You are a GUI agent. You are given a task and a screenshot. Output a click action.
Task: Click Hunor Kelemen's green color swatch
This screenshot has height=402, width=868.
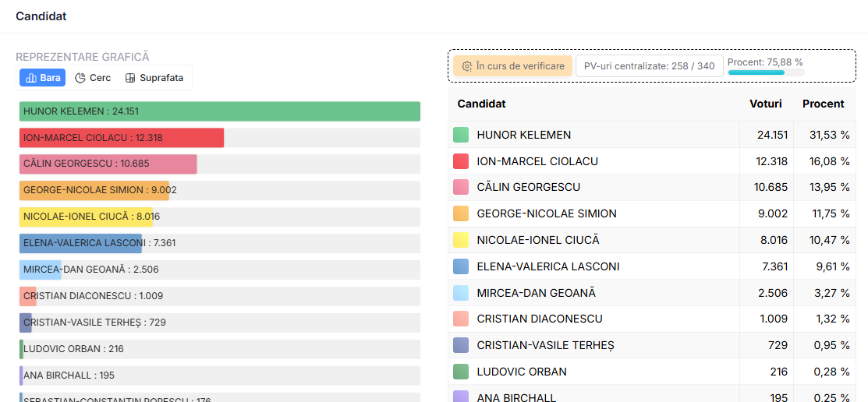coord(461,135)
